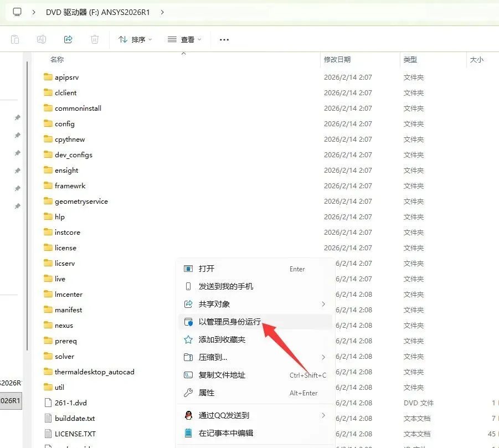
Task: Expand the 压缩到... submenu
Action: tap(255, 357)
